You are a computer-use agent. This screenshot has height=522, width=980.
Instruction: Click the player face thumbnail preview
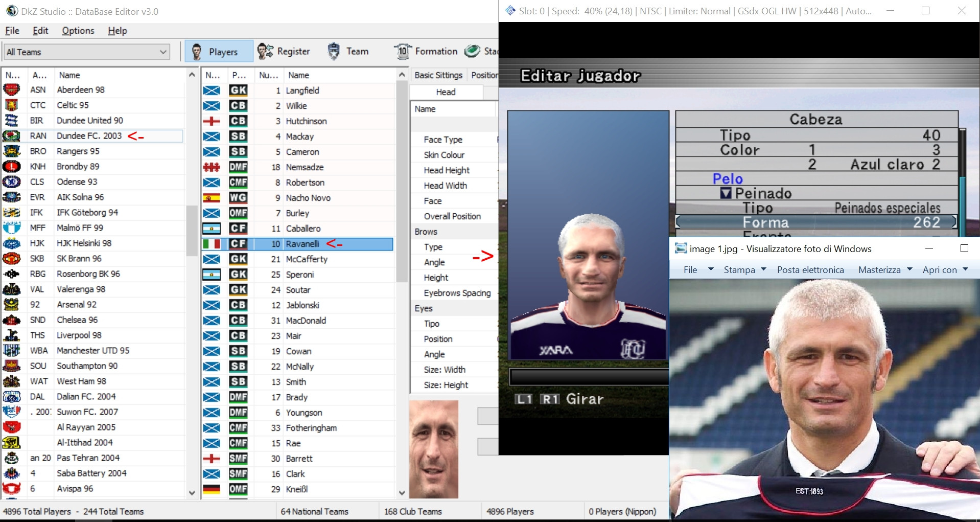click(434, 449)
